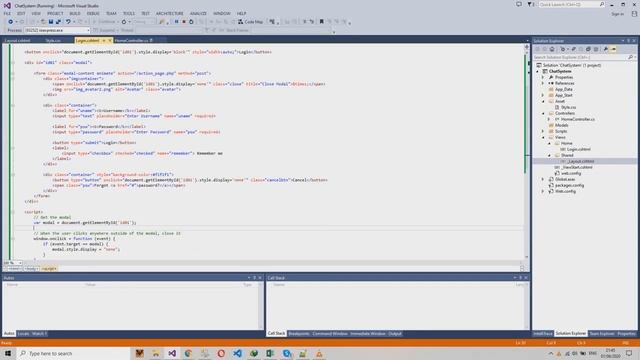This screenshot has height=360, width=640.
Task: Expand the Global.asax node
Action: point(543,179)
